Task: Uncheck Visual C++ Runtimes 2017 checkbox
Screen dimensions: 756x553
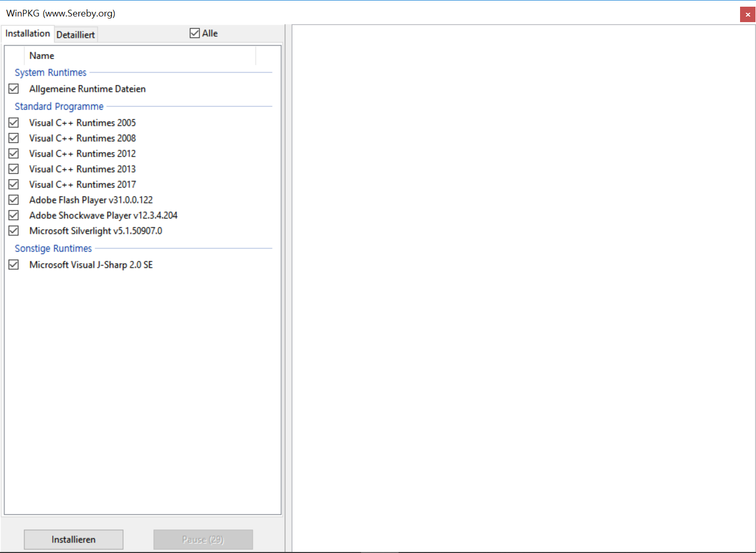Action: (14, 185)
